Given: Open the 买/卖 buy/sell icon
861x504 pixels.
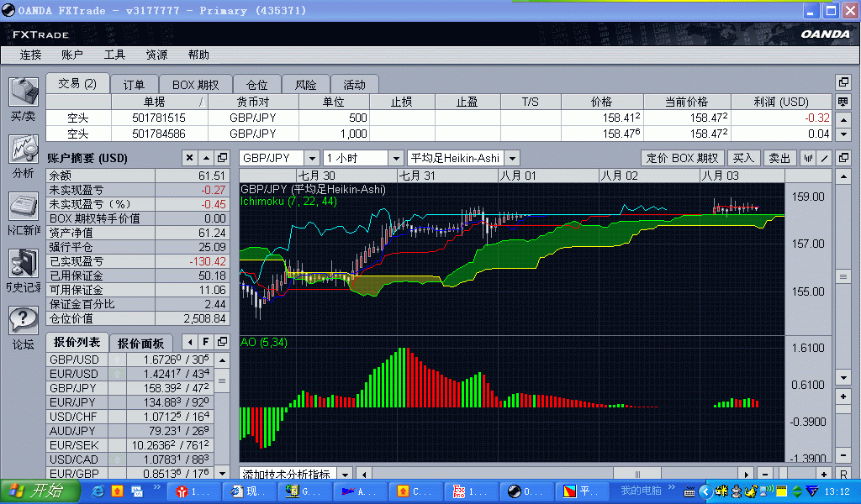Looking at the screenshot, I should (x=23, y=92).
